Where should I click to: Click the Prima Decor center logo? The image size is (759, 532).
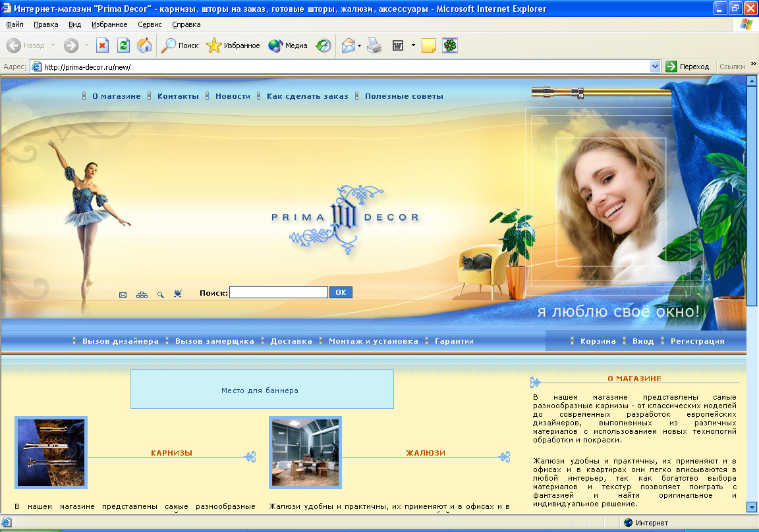click(x=344, y=219)
